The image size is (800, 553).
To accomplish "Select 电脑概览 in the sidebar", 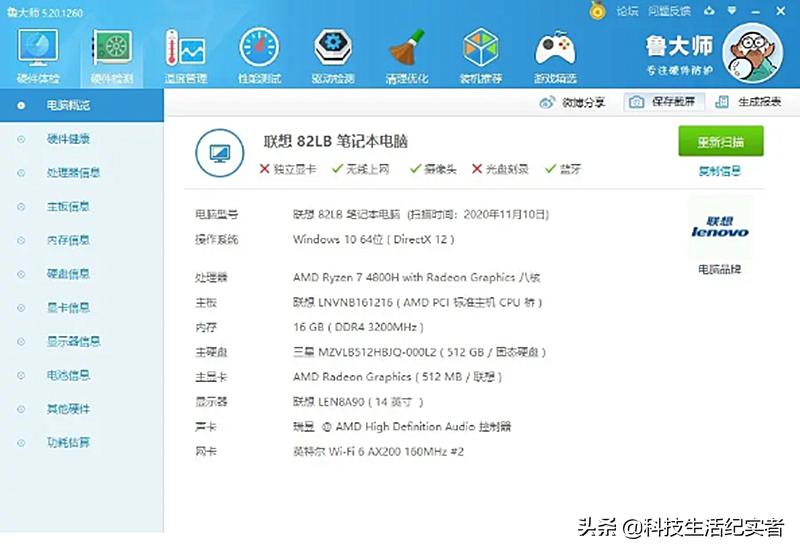I will tap(82, 105).
